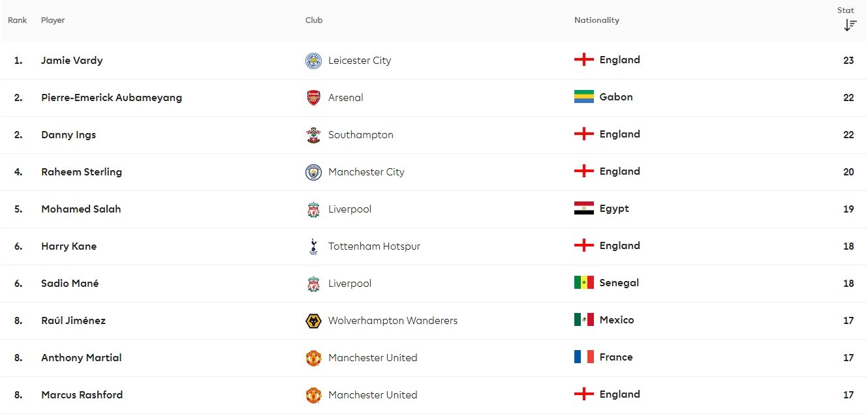The height and width of the screenshot is (414, 868).
Task: Click the Egypt flag icon
Action: [583, 209]
